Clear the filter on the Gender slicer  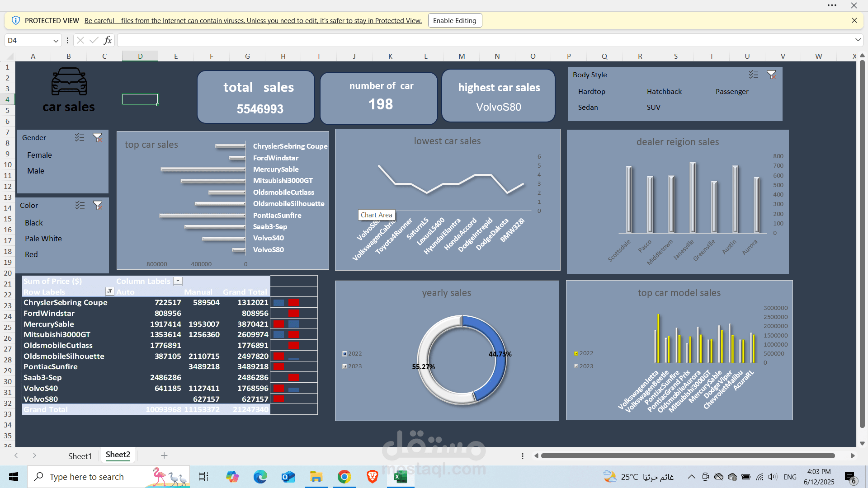(97, 137)
